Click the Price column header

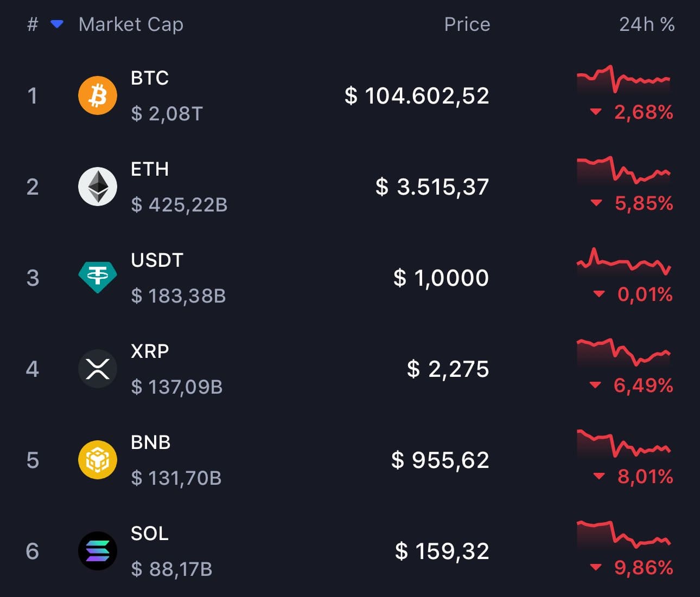[467, 24]
